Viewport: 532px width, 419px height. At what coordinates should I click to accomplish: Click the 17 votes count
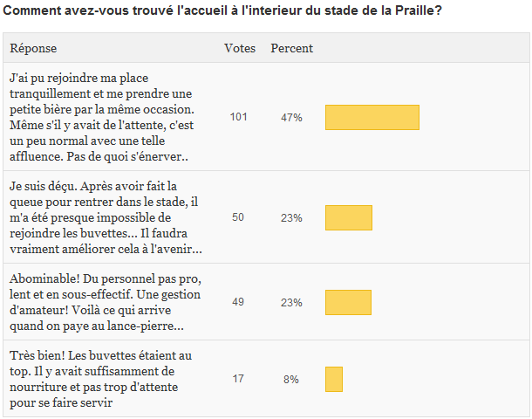[238, 380]
